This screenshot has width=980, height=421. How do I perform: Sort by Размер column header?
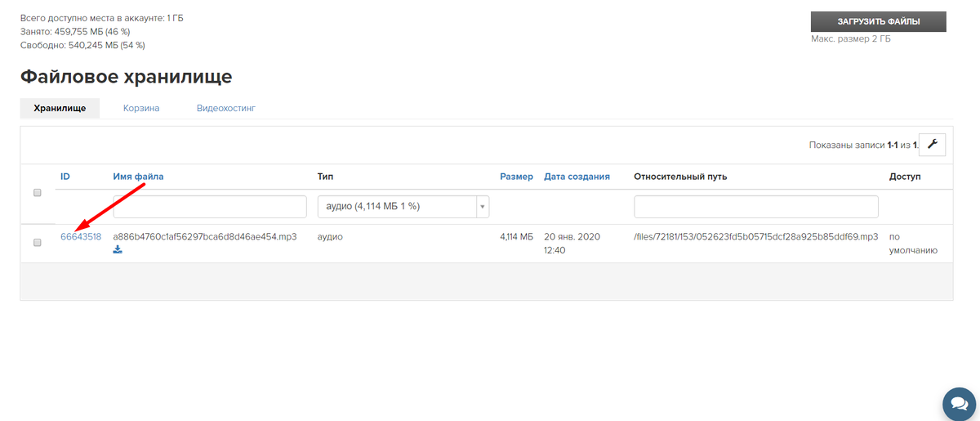point(516,177)
